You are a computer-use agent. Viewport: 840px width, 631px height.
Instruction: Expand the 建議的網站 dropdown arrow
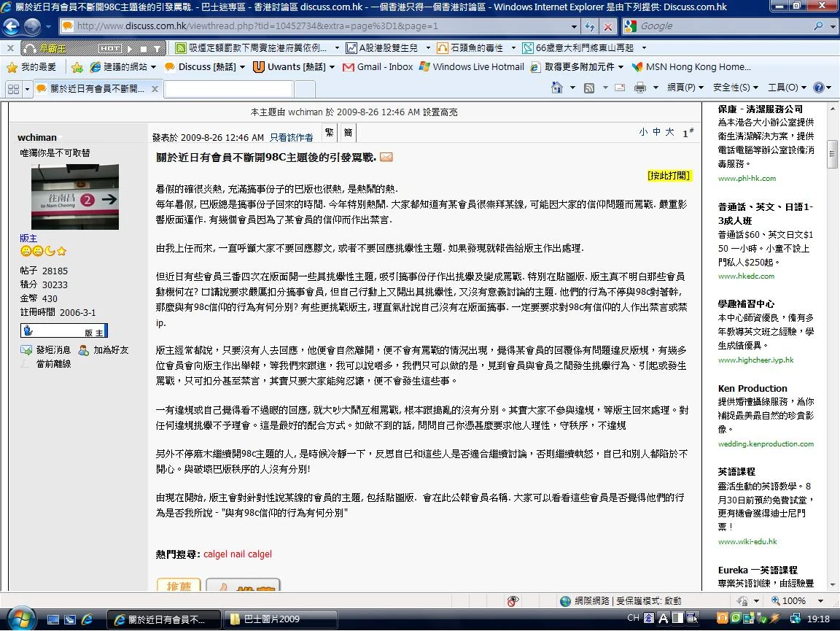click(x=153, y=67)
